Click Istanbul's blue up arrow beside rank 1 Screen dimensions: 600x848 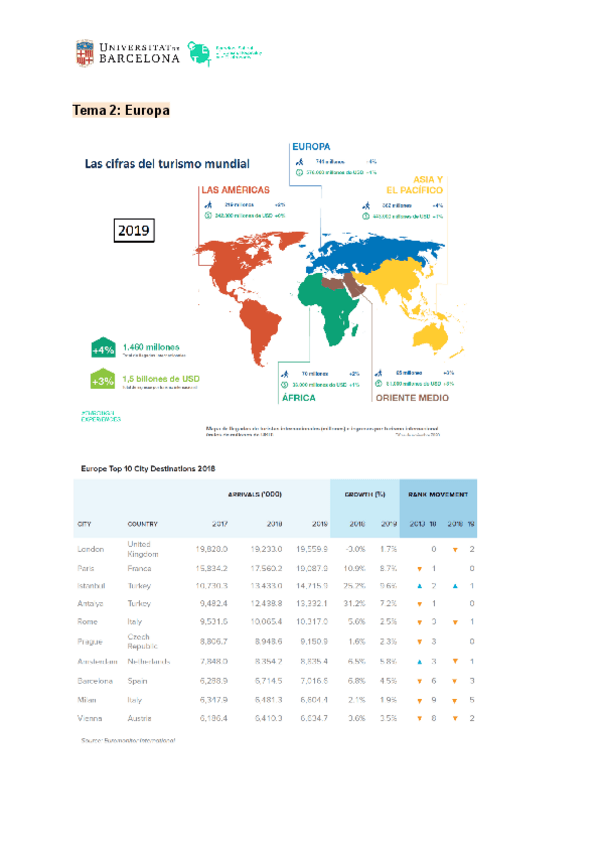click(455, 586)
